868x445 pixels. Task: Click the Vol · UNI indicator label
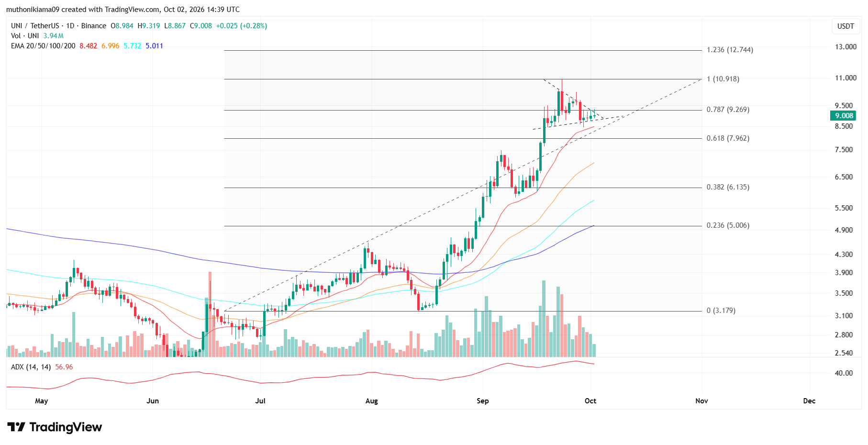pos(25,36)
